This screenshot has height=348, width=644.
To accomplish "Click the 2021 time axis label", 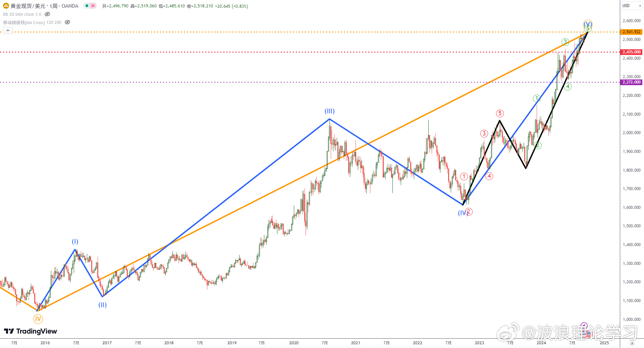I will [356, 343].
